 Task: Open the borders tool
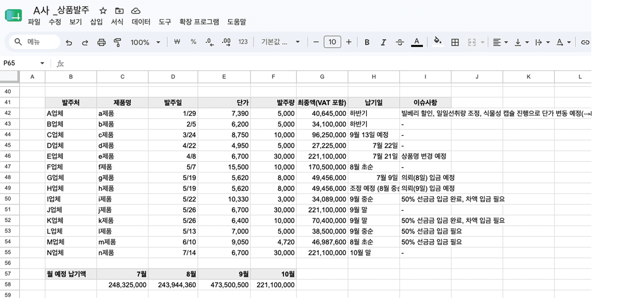[455, 42]
